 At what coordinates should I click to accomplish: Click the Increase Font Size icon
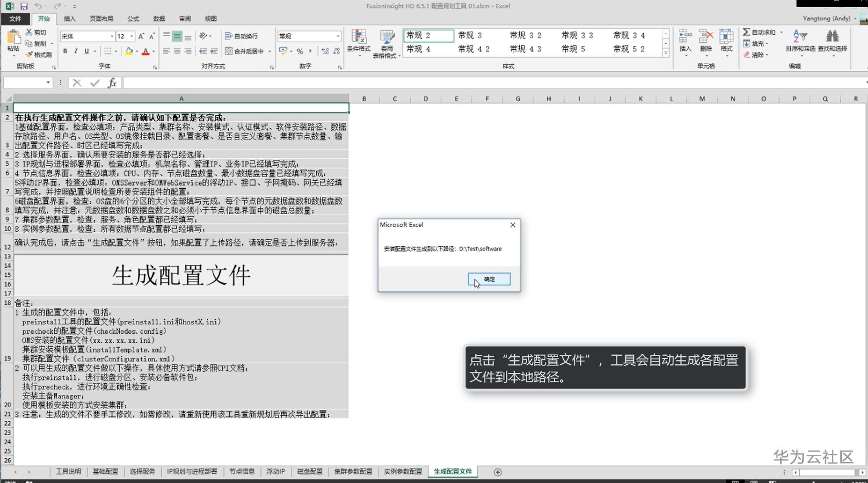(x=141, y=36)
